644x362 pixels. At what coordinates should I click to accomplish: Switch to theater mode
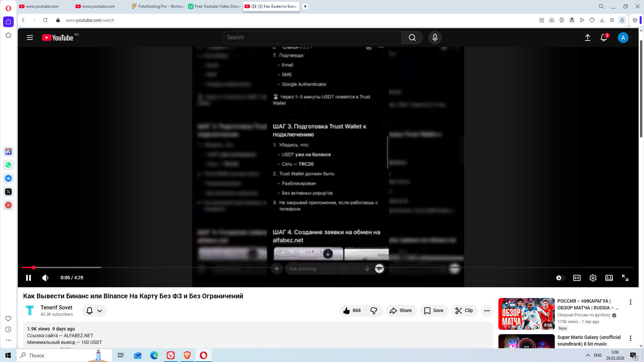(x=609, y=278)
